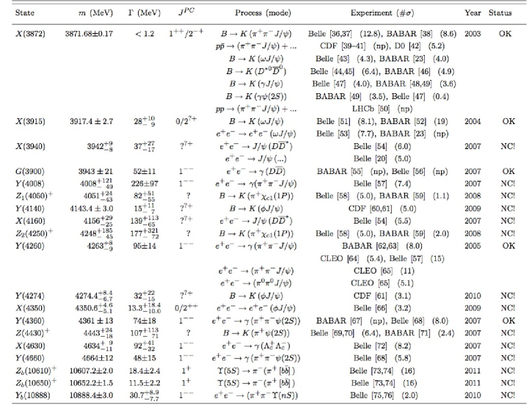This screenshot has height=405, width=532.
Task: Select the X(4350) state cell
Action: (x=30, y=308)
